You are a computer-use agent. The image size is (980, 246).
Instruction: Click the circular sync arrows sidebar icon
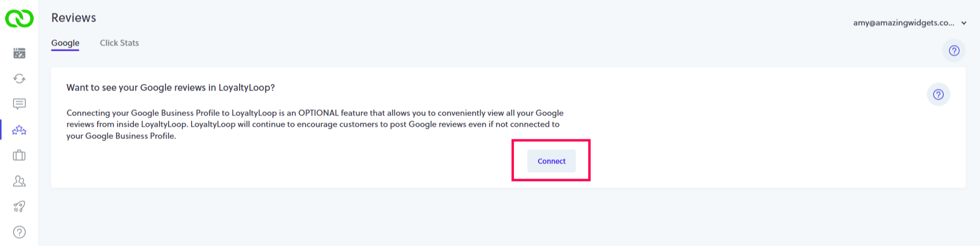19,79
